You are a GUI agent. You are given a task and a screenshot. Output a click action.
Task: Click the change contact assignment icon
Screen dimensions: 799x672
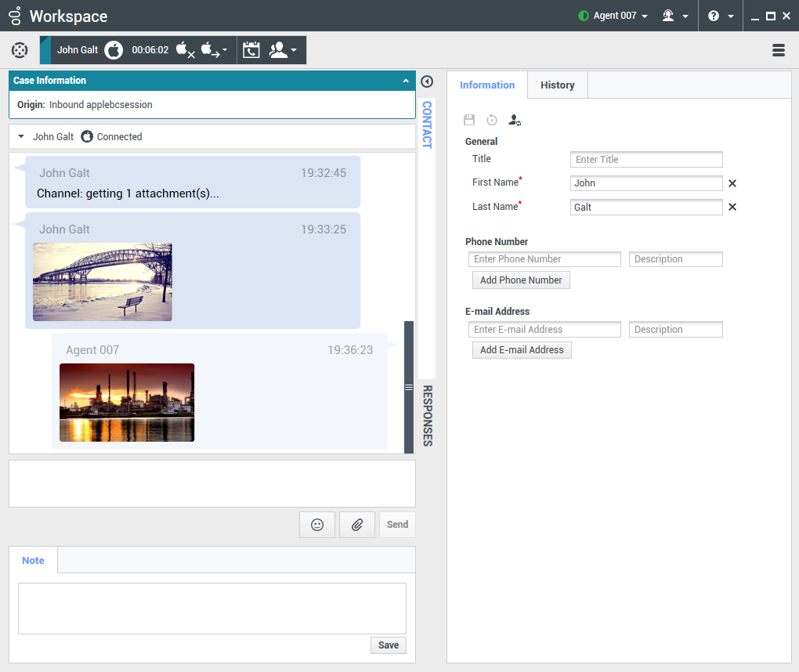515,120
